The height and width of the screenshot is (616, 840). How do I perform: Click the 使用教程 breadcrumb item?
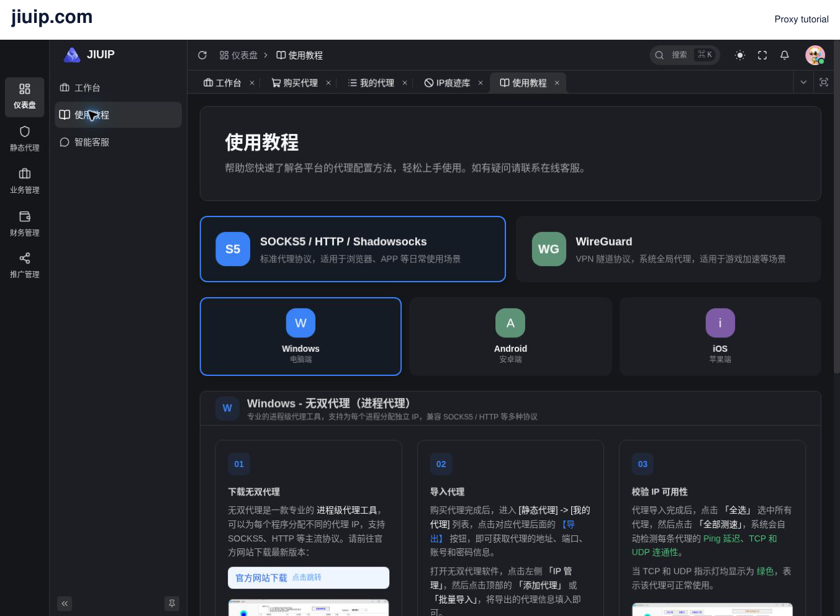[x=299, y=55]
